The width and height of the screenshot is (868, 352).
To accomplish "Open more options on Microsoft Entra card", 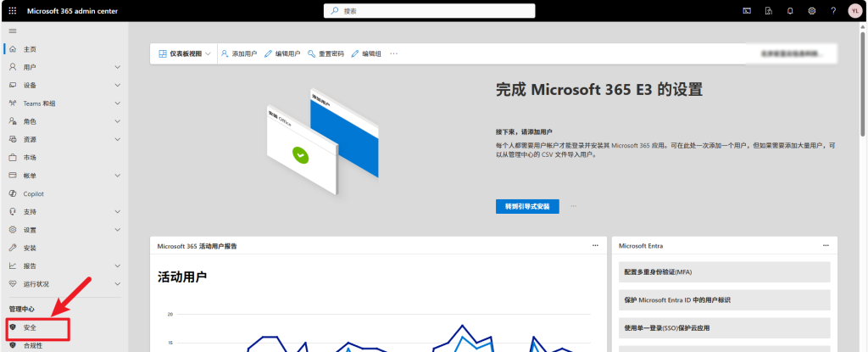I will [x=825, y=245].
